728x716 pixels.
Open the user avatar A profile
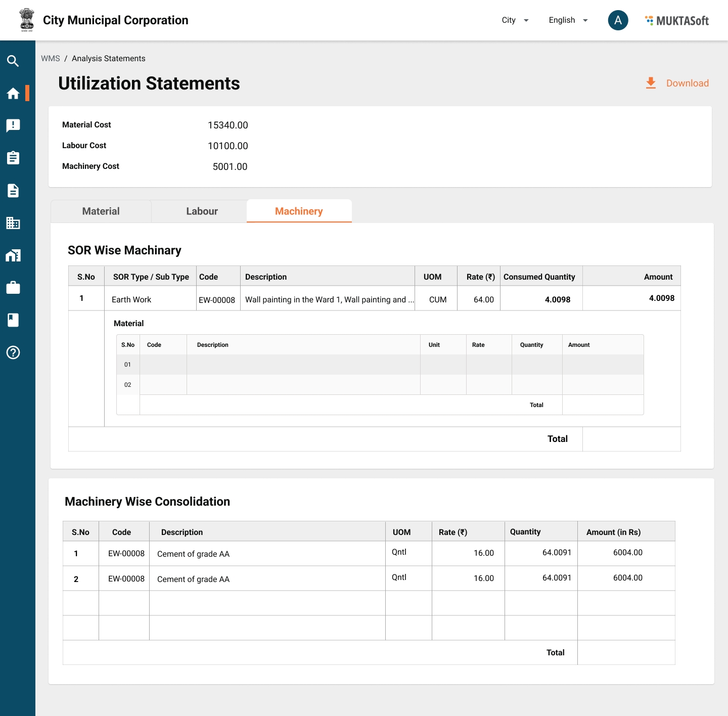click(x=618, y=20)
